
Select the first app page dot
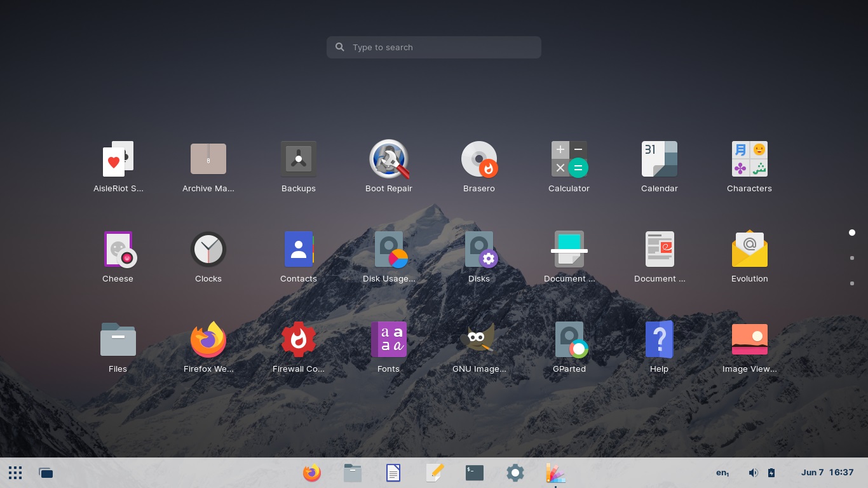[x=852, y=233]
